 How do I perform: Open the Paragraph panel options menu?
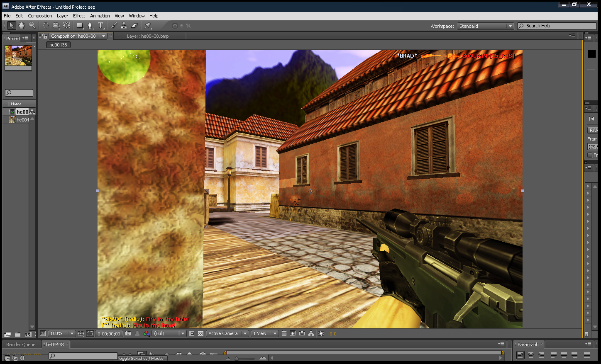[588, 344]
